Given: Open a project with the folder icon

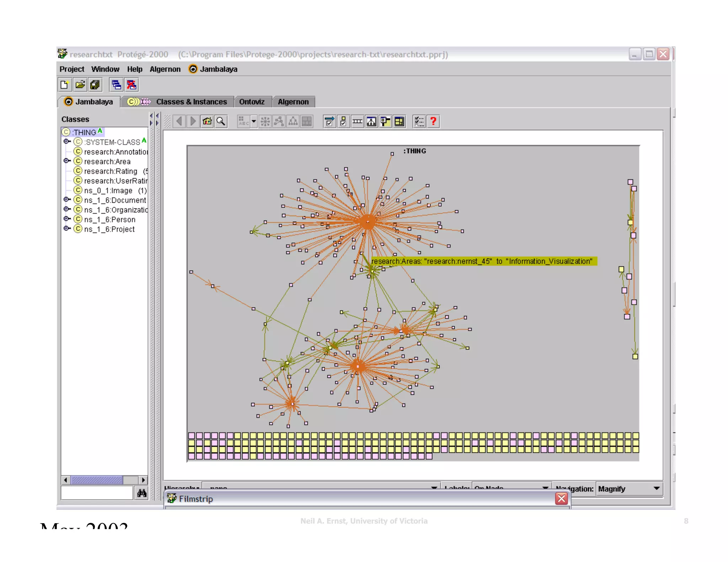Looking at the screenshot, I should [x=80, y=85].
